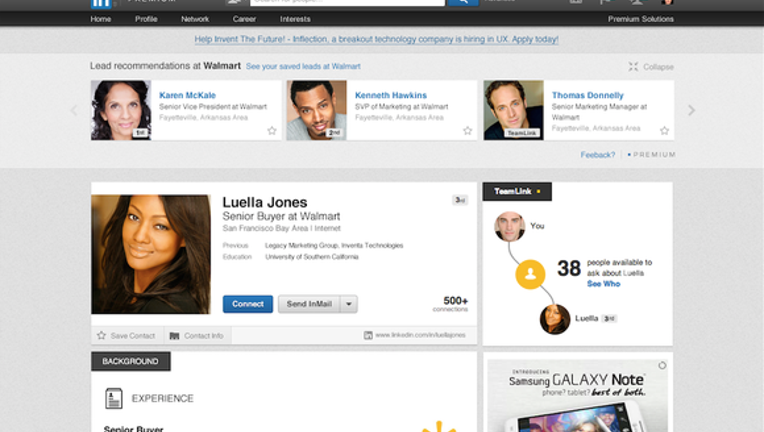764x432 pixels.
Task: Open the Home menu
Action: (100, 19)
